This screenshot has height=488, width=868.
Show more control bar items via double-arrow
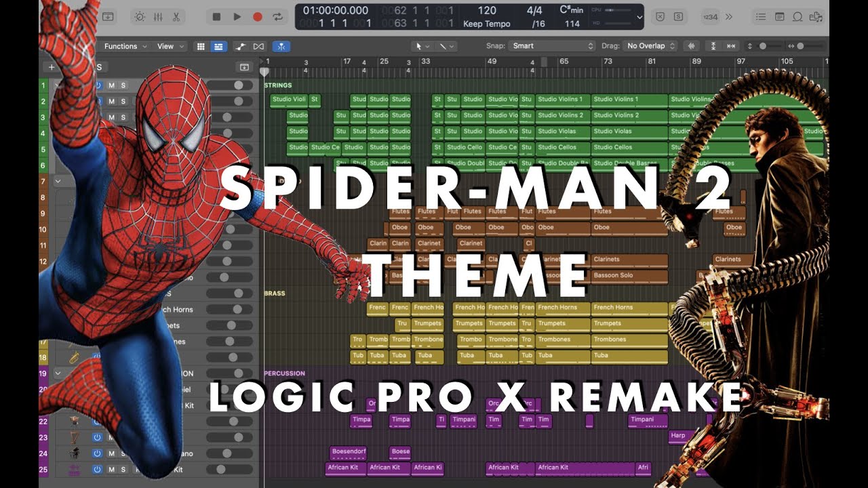(x=729, y=17)
